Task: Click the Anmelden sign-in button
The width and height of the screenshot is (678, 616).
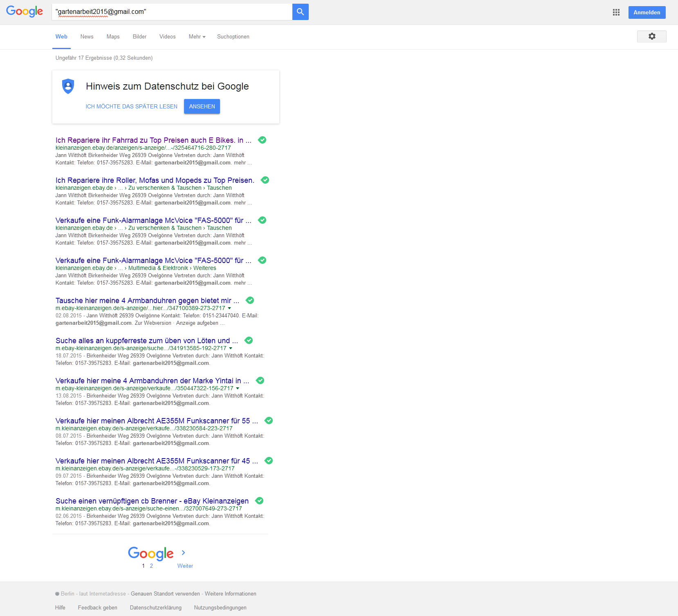Action: (x=647, y=12)
